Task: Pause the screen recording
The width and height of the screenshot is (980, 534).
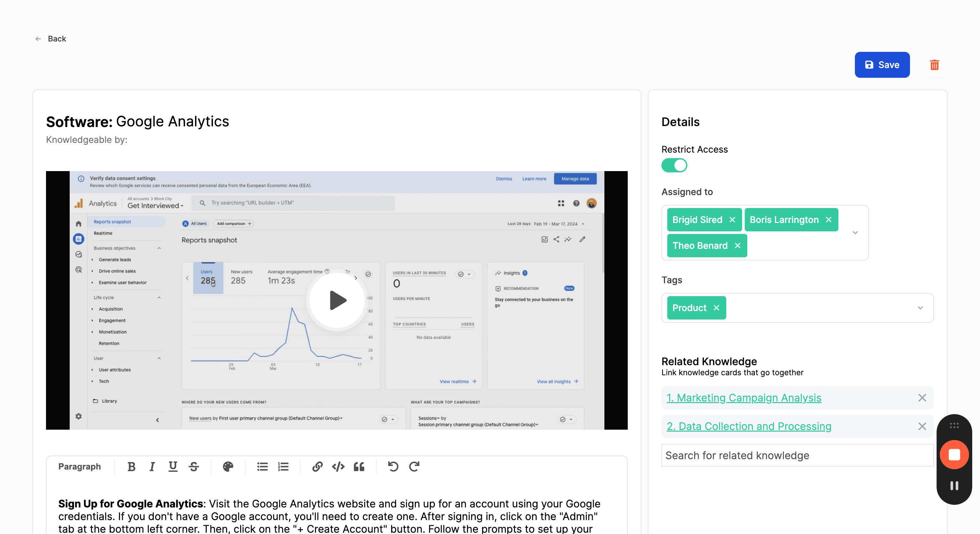Action: 954,486
